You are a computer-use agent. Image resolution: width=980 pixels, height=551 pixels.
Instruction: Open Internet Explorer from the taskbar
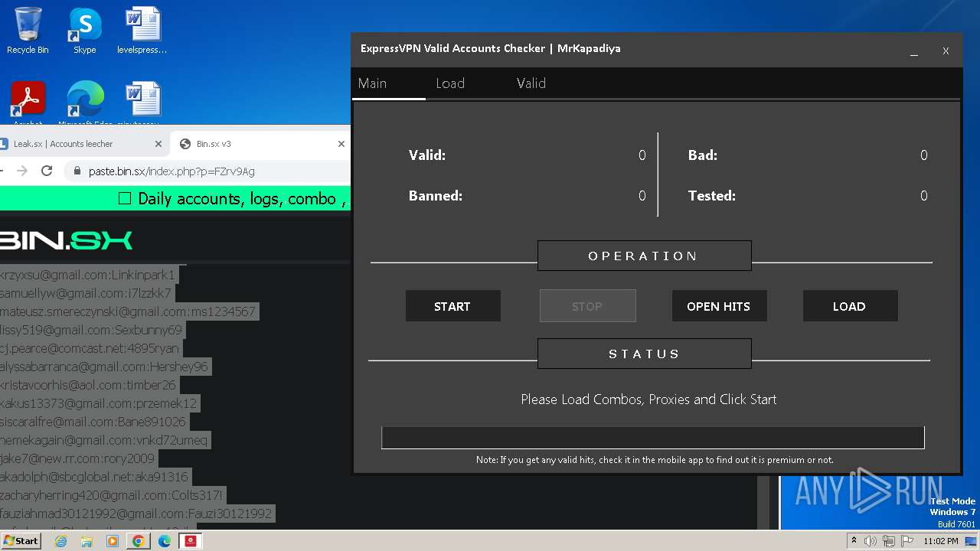pos(61,541)
